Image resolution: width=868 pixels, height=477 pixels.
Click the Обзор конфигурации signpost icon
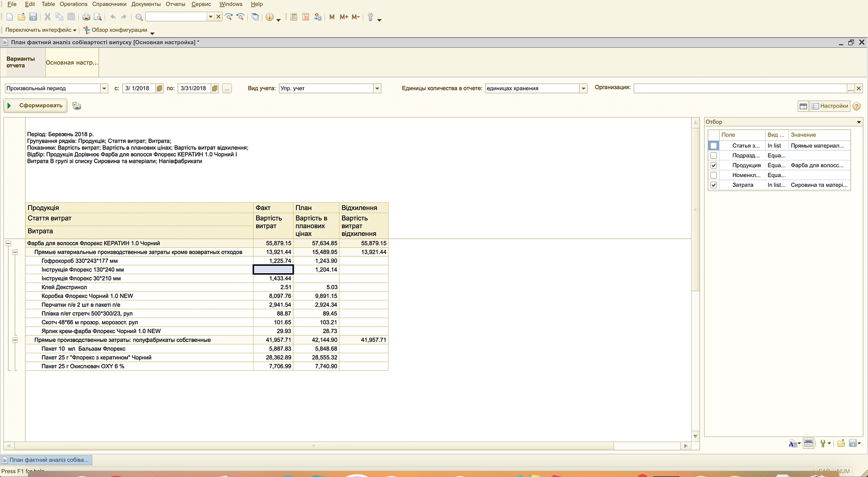click(x=87, y=30)
